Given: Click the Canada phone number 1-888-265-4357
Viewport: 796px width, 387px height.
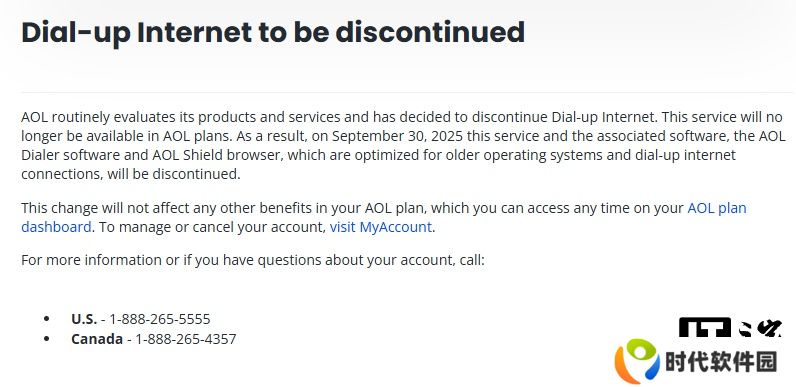Looking at the screenshot, I should pos(186,339).
